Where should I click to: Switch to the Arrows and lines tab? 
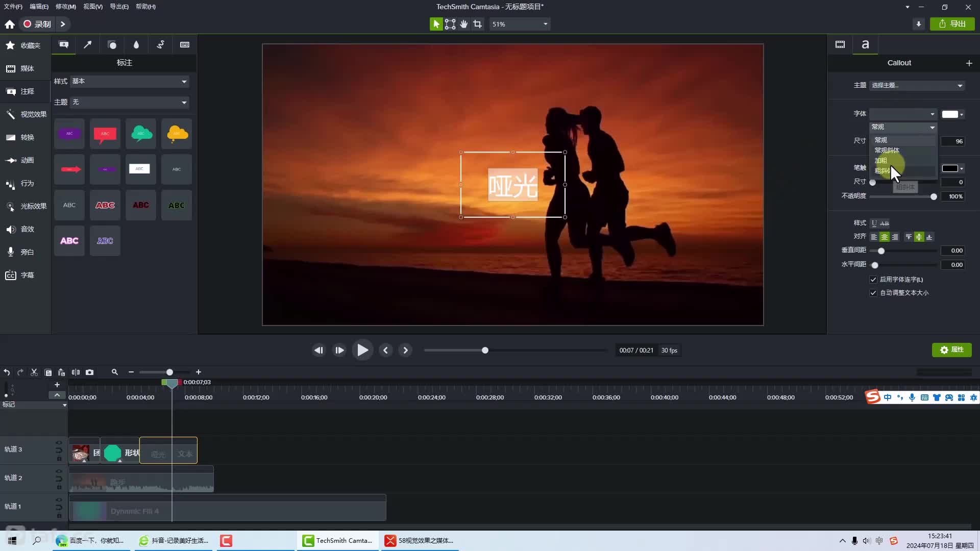[88, 45]
